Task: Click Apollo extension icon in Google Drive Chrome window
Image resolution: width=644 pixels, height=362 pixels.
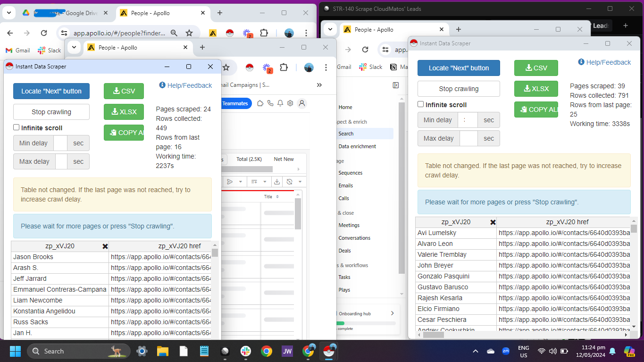Action: point(213,33)
